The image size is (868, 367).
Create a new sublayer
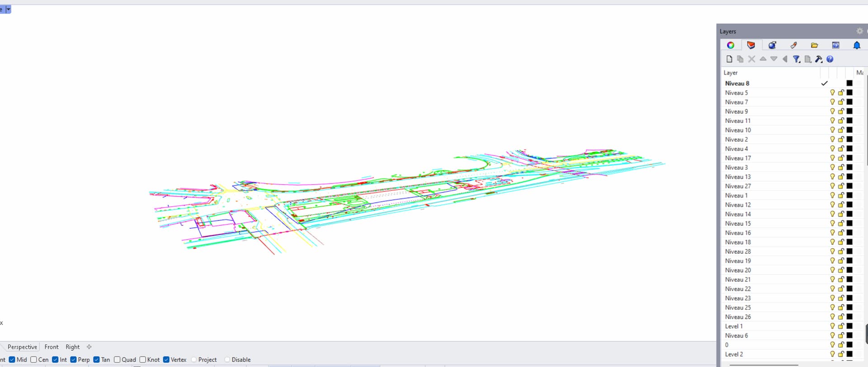(740, 59)
